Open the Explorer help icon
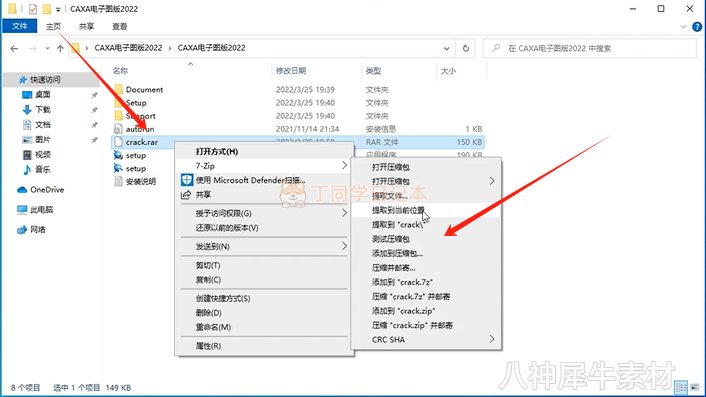706x397 pixels. click(x=697, y=27)
